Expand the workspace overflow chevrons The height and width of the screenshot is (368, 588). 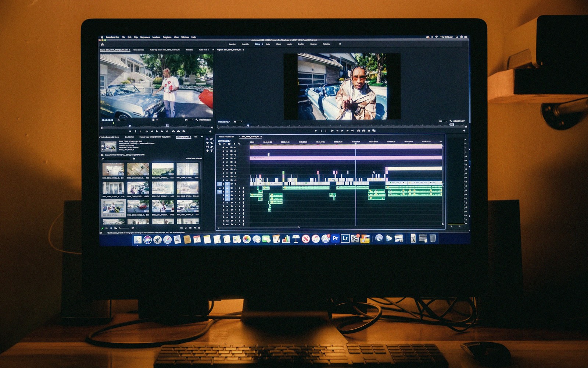[x=340, y=44]
